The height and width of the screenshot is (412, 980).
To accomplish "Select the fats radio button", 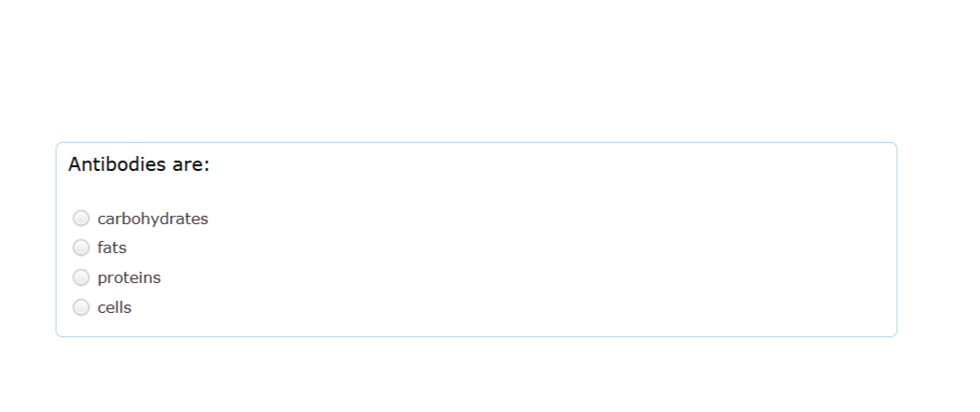I will click(81, 248).
